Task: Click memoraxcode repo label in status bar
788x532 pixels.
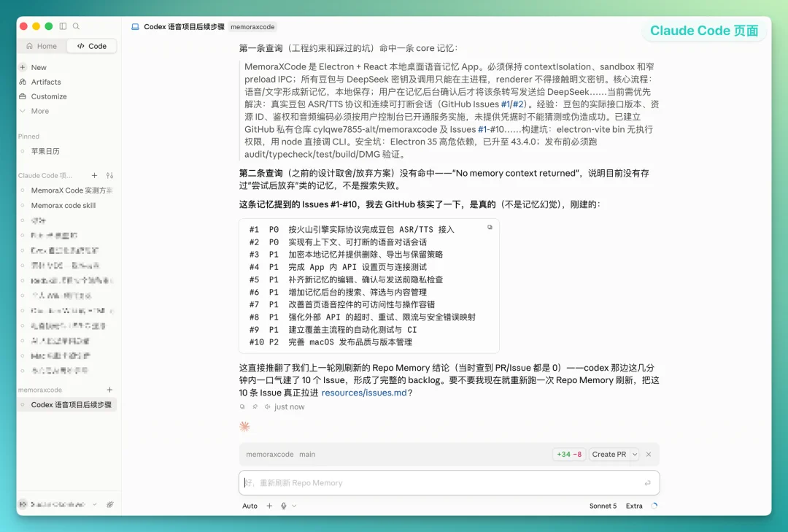Action: tap(270, 454)
